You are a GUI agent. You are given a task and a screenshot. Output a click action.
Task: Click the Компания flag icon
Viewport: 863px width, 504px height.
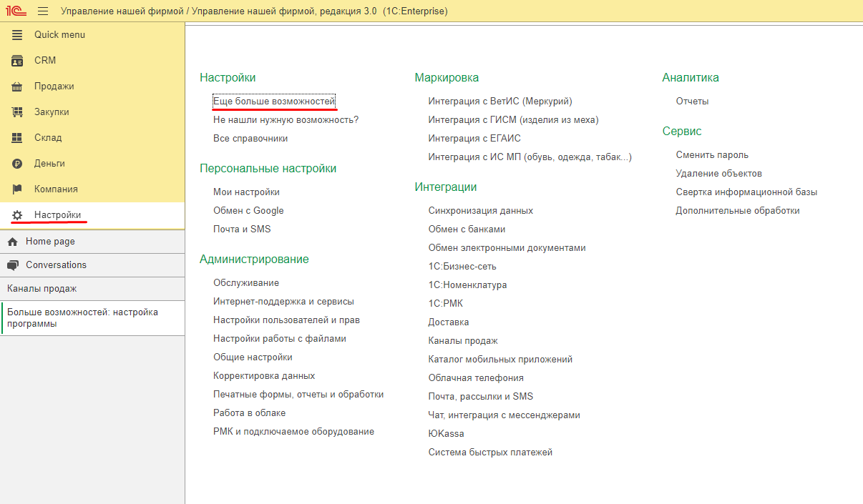(x=17, y=189)
